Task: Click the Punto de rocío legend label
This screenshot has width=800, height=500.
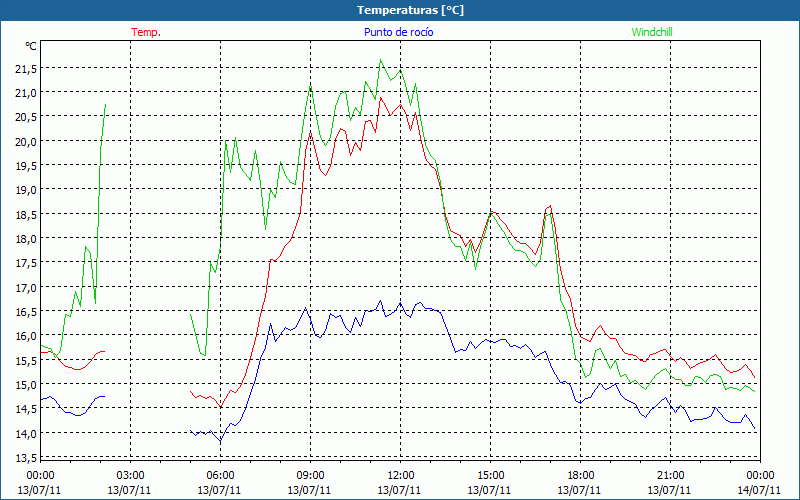Action: [x=398, y=32]
